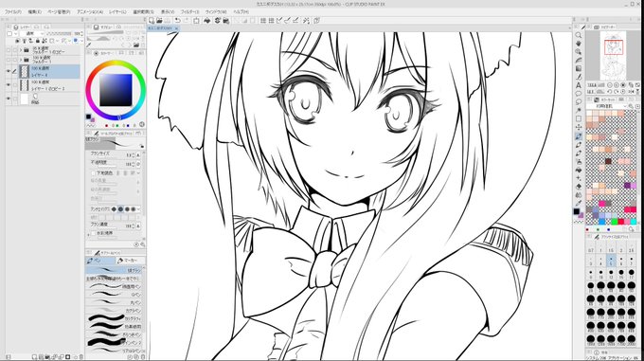
Task: Click the navigator canvas thumbnail
Action: coord(614,56)
